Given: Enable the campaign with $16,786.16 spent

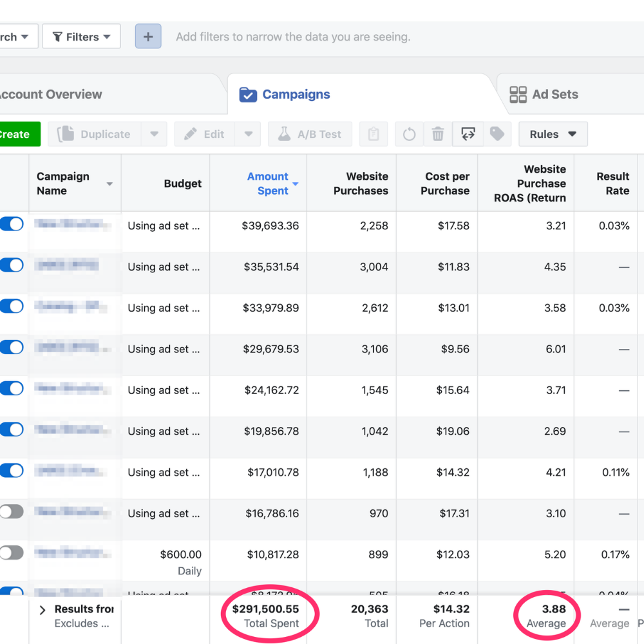Looking at the screenshot, I should point(12,512).
